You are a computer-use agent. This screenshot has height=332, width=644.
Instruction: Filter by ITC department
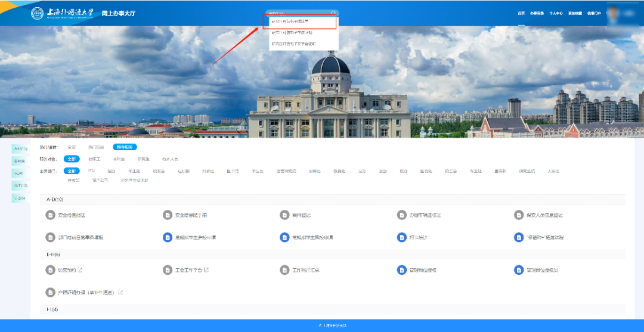pyautogui.click(x=92, y=170)
